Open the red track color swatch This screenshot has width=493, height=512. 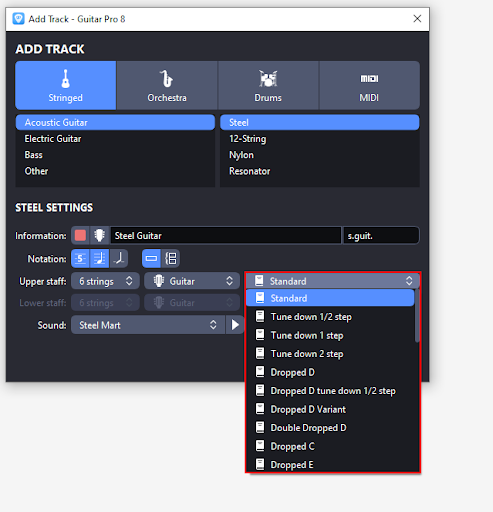80,235
